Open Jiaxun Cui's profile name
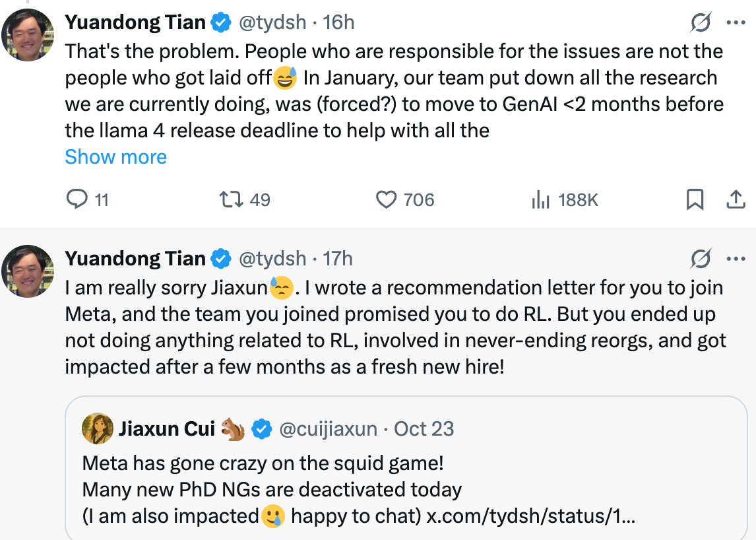 click(x=166, y=429)
